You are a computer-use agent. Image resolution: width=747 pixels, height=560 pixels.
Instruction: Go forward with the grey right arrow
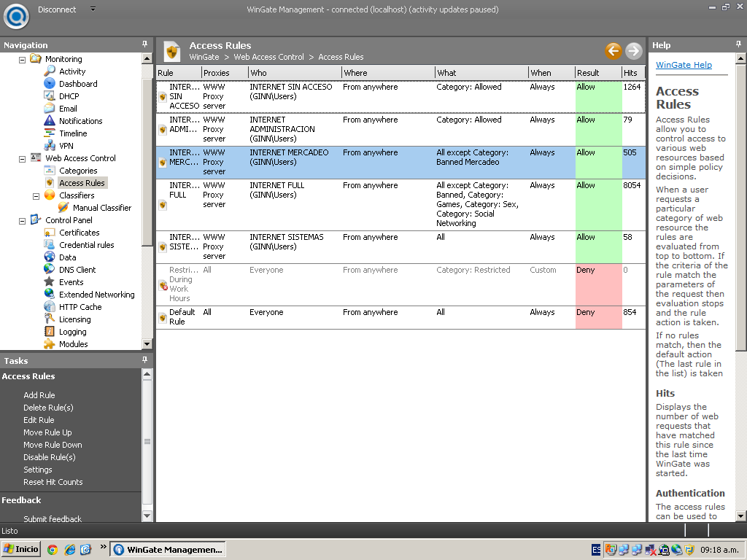coord(634,50)
